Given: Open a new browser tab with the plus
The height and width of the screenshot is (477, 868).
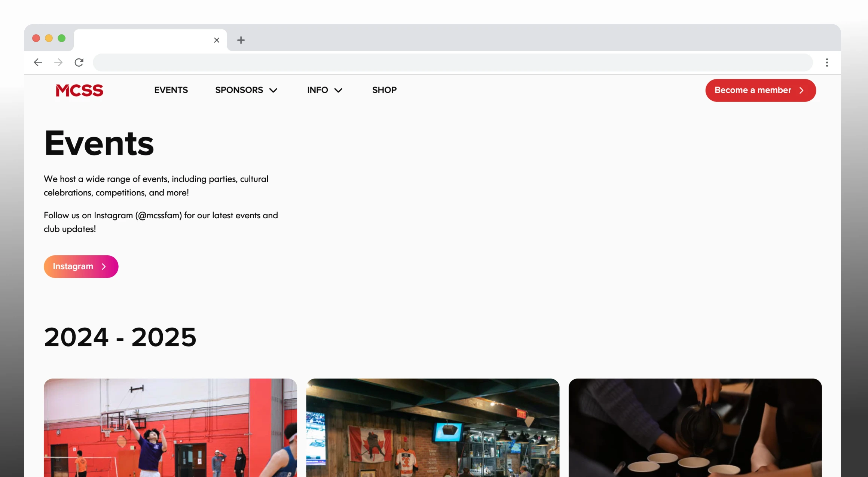Looking at the screenshot, I should coord(241,40).
